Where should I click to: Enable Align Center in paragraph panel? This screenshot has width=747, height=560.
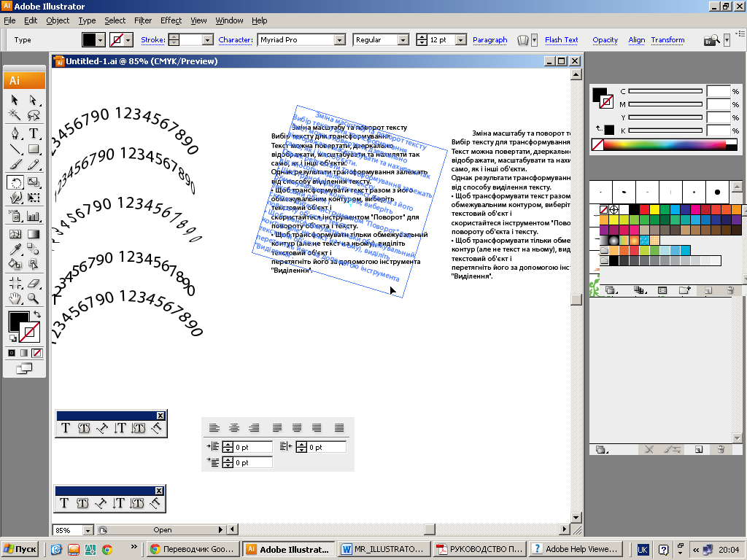coord(234,427)
